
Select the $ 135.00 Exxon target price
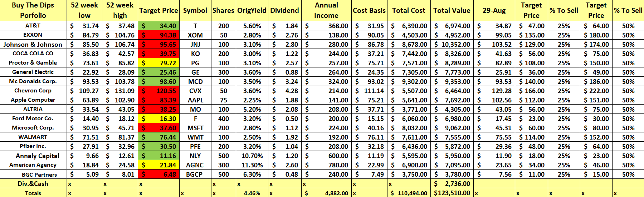tap(532, 35)
